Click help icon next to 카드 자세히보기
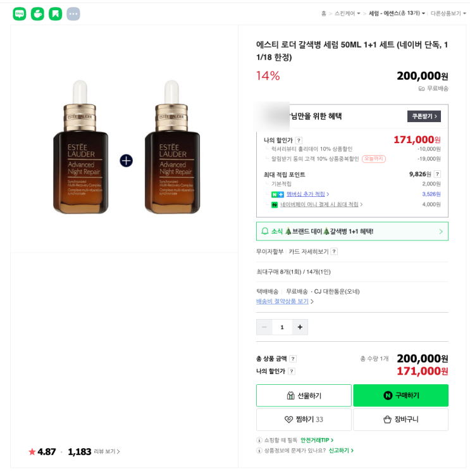Viewport: 470px width, 476px height. 334,251
